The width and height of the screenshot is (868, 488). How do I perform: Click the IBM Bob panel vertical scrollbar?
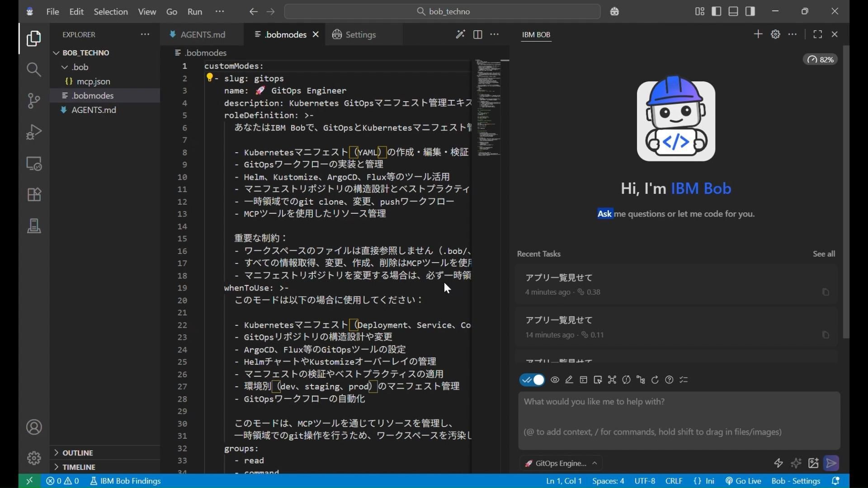click(846, 192)
